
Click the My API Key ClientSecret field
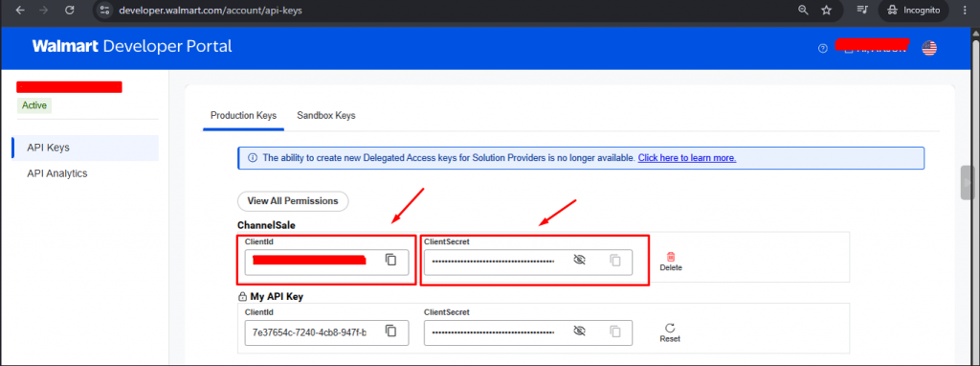528,332
